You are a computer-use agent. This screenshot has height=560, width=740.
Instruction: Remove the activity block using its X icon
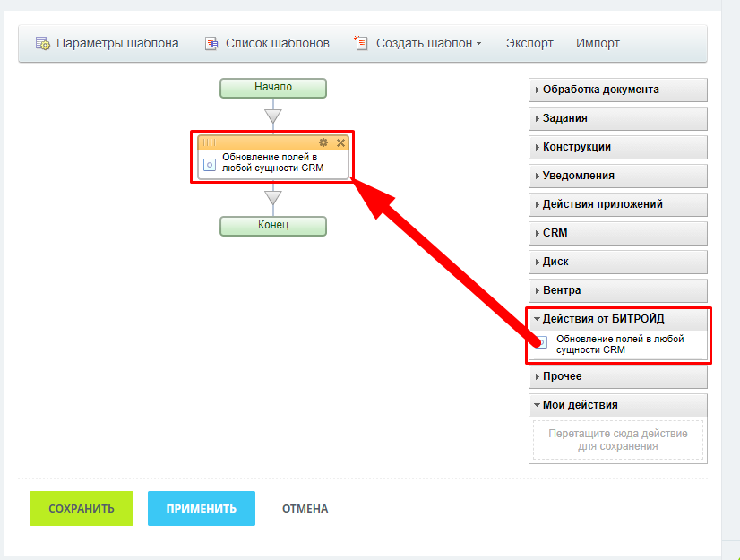click(340, 142)
